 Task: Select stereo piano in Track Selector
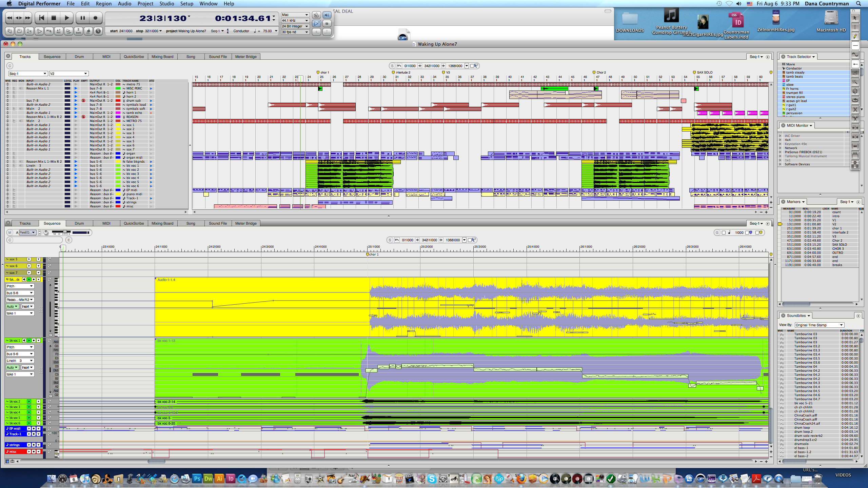click(x=795, y=97)
